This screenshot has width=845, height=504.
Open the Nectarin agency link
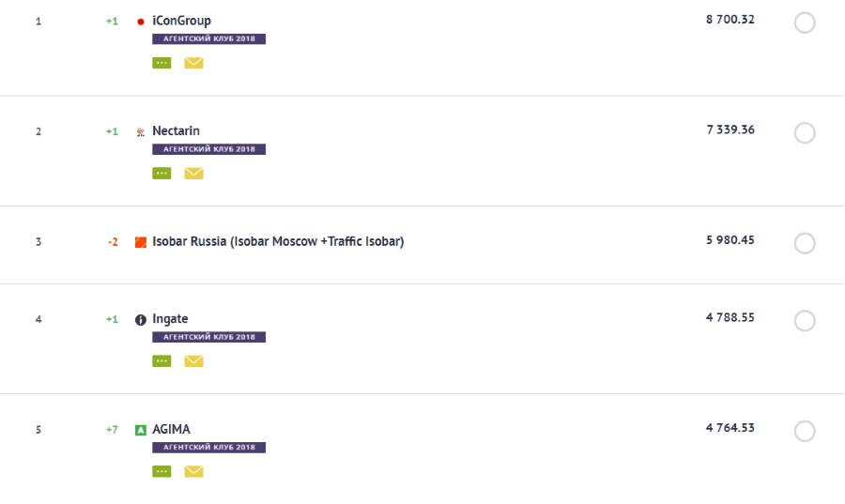pos(176,130)
